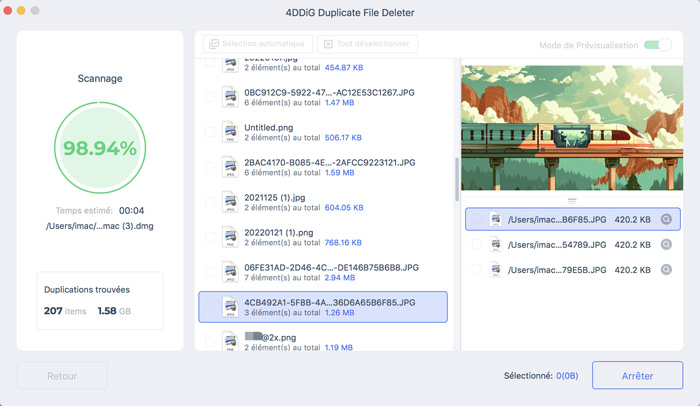Click the file icon of the 454.87 KB row
Viewport: 700px width, 406px height.
[230, 65]
